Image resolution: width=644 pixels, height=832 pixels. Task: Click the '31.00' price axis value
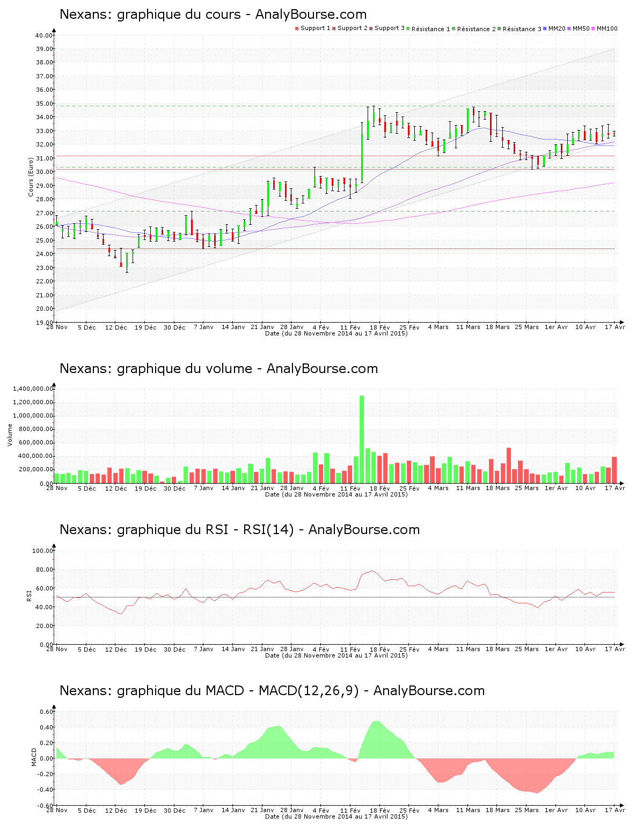tap(44, 158)
